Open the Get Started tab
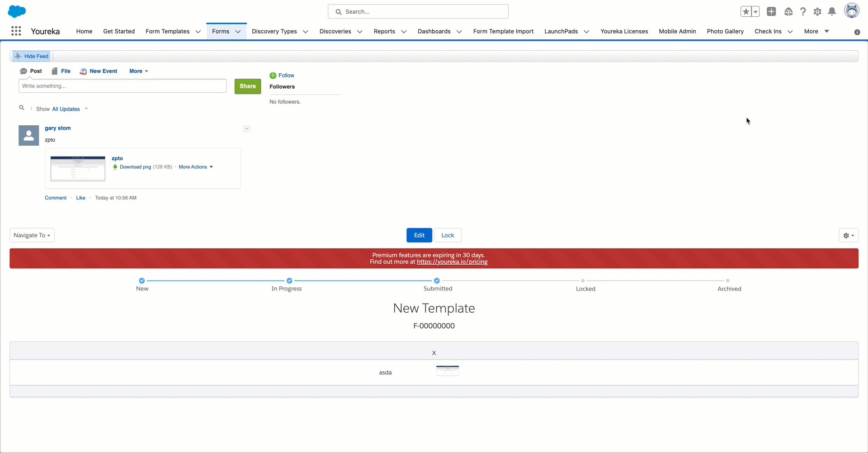Screen dimensions: 868x453 119,31
